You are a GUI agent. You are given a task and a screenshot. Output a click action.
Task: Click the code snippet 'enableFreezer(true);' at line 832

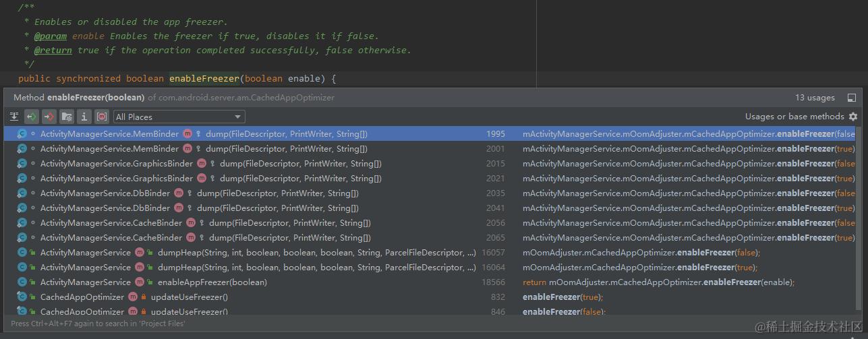pos(562,297)
